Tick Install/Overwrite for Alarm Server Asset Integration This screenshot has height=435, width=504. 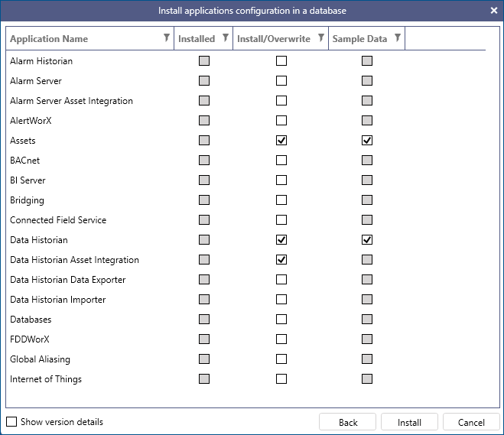[281, 101]
